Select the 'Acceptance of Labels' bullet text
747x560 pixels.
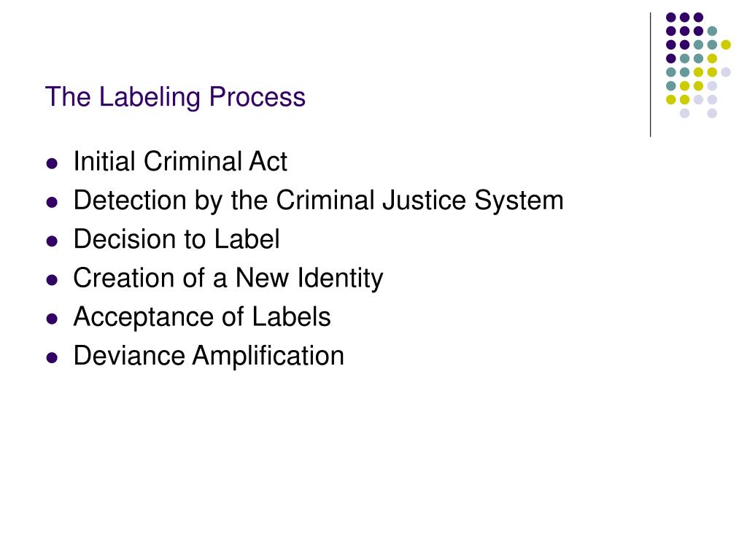coord(202,317)
